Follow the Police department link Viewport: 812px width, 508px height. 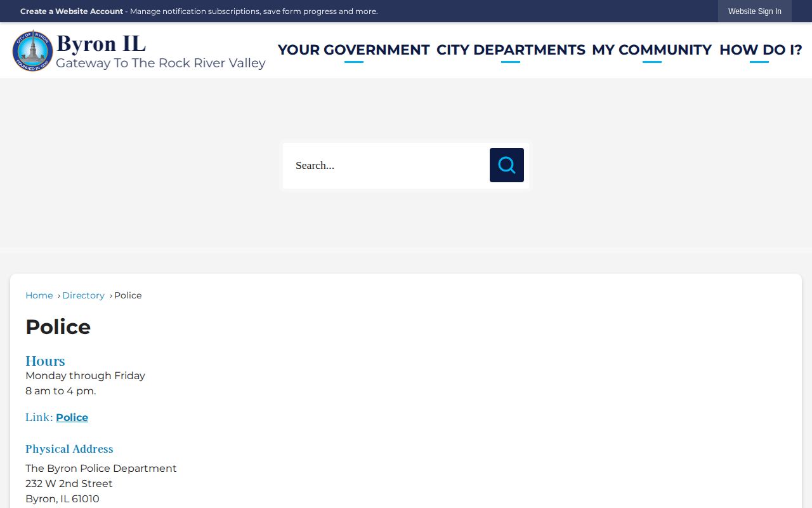tap(72, 417)
